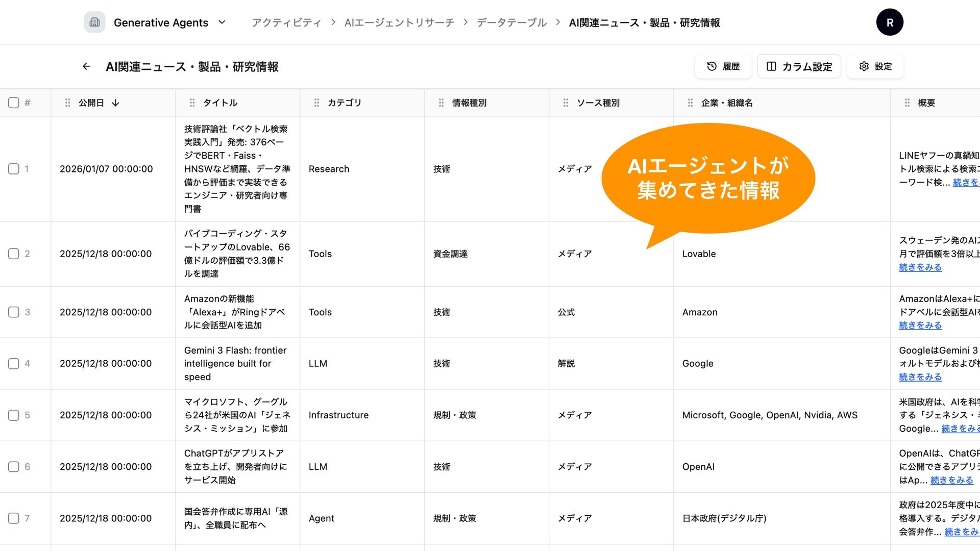Open the 履歴 history button

coord(723,66)
